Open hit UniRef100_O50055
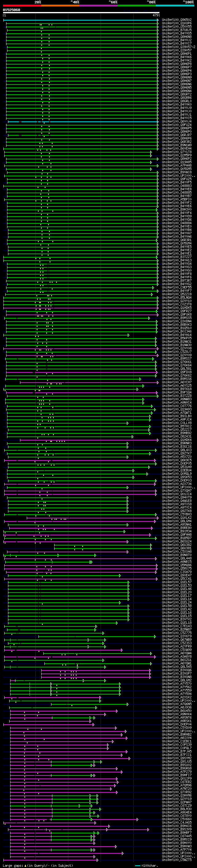This screenshot has width=197, height=868. 177,26
